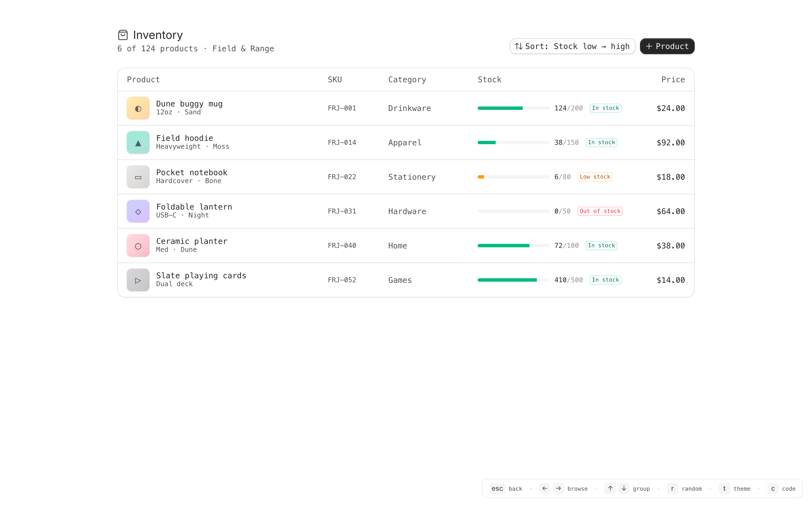This screenshot has width=812, height=507.
Task: Open the Sort: Stock low to high dropdown
Action: pyautogui.click(x=572, y=46)
